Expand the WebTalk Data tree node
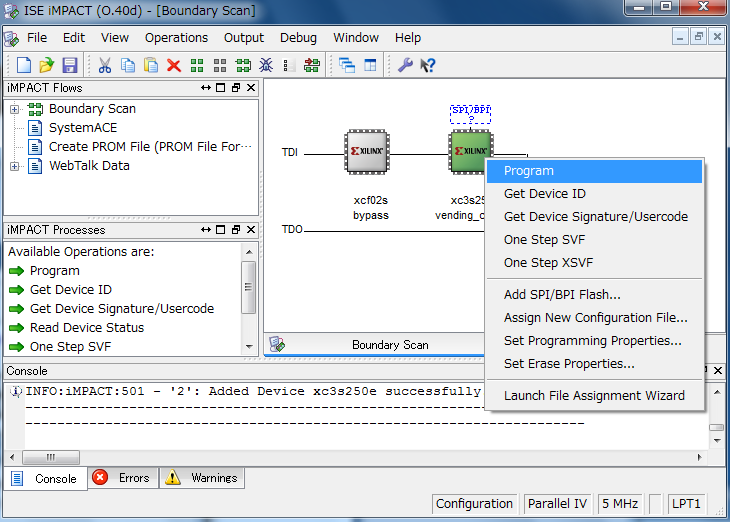The width and height of the screenshot is (730, 522). pos(14,166)
